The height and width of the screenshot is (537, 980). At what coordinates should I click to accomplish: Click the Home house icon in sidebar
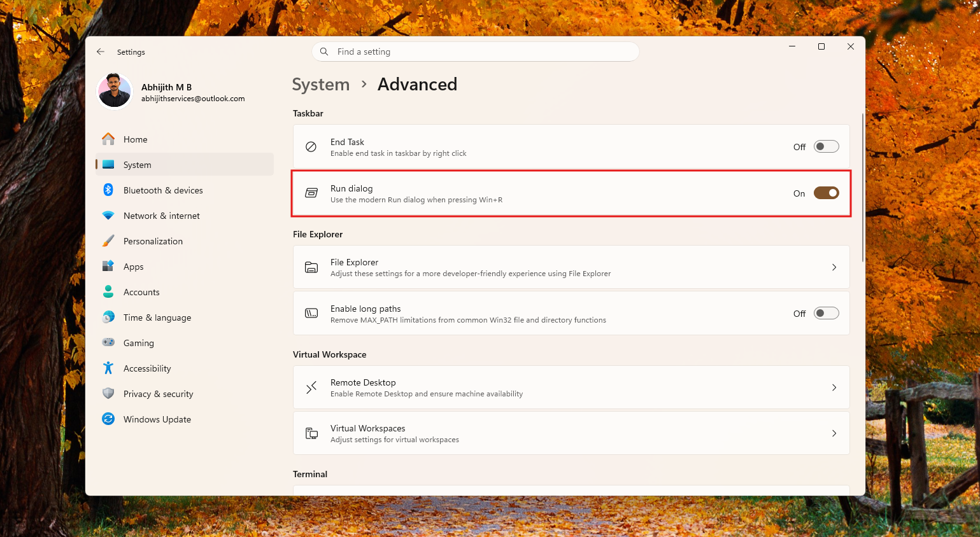108,139
